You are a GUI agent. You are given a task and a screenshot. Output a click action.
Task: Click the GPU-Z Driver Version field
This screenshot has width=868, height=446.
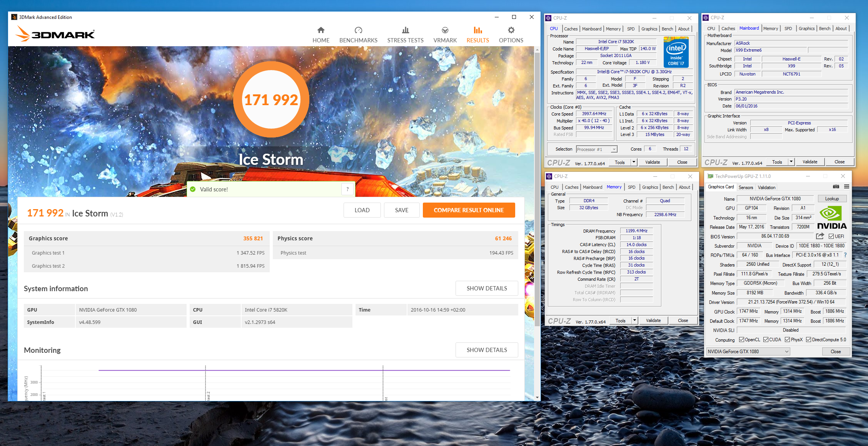[791, 302]
